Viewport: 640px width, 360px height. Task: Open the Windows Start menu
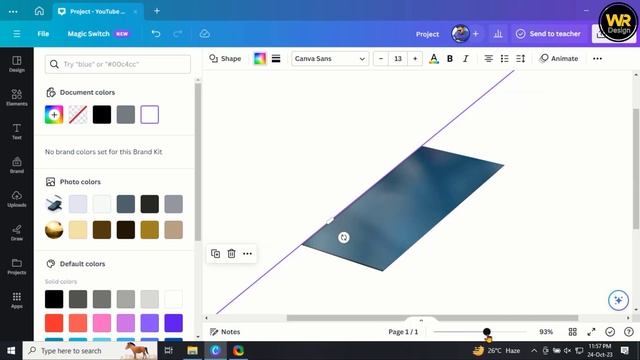11,351
